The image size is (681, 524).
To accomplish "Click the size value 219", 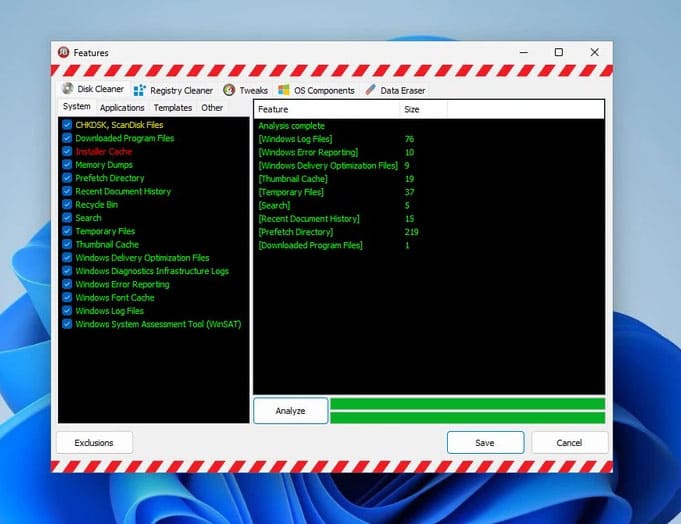I will (411, 232).
